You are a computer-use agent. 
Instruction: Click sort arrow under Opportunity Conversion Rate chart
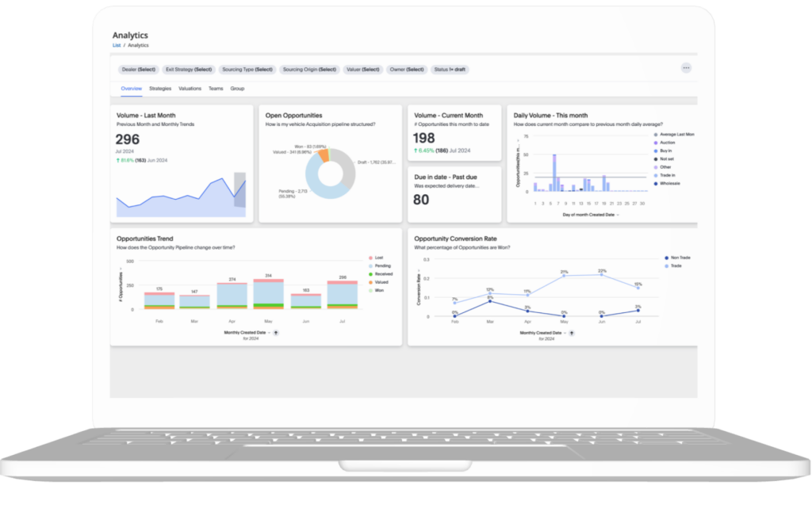coord(572,333)
